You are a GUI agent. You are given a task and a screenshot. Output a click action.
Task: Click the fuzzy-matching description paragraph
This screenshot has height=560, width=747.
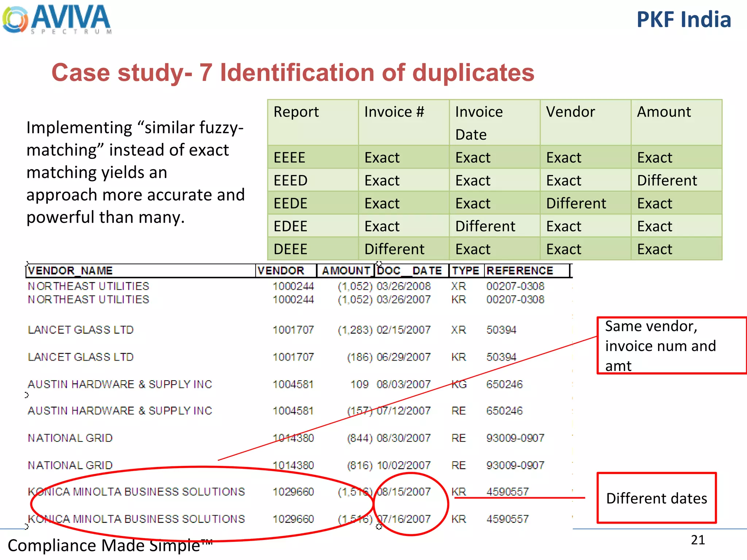point(135,172)
